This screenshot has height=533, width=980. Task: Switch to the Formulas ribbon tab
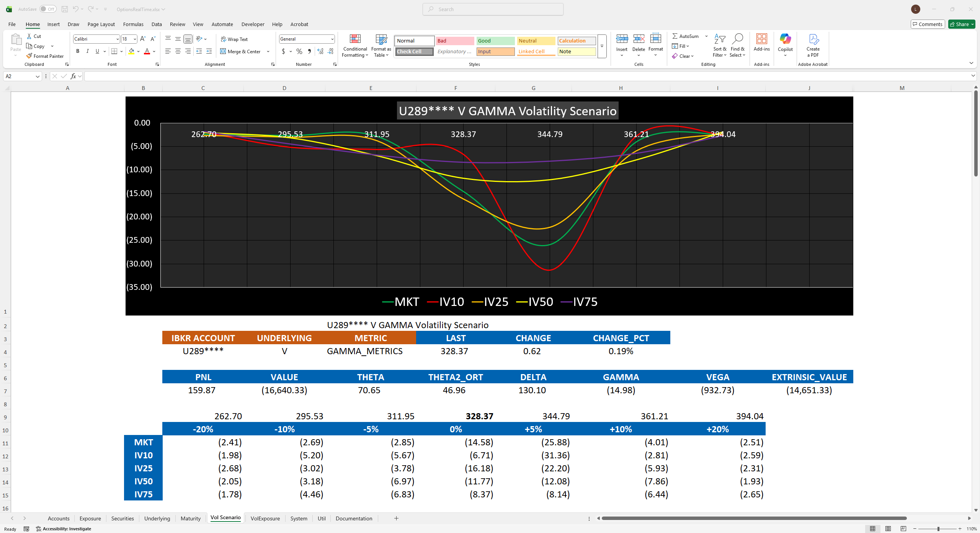click(x=133, y=24)
